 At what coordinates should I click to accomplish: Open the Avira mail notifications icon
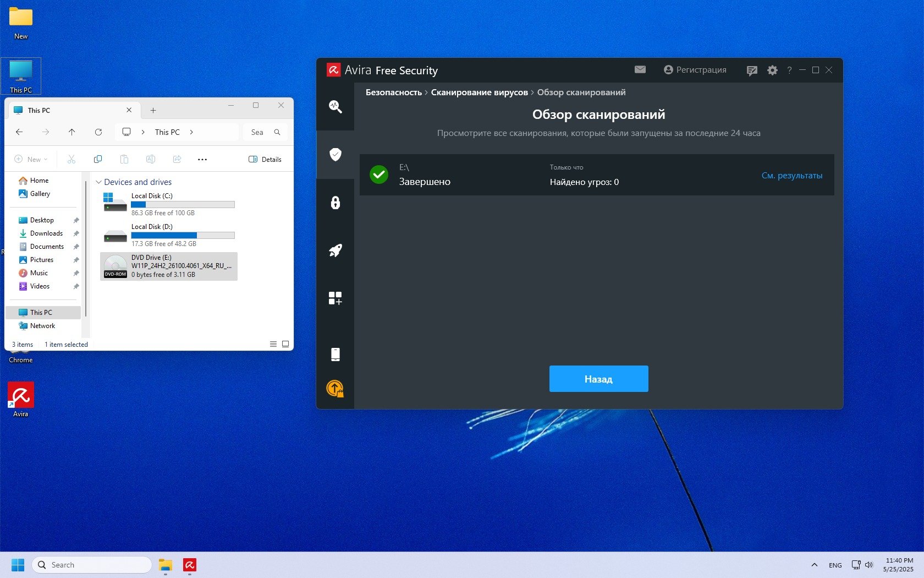coord(640,70)
